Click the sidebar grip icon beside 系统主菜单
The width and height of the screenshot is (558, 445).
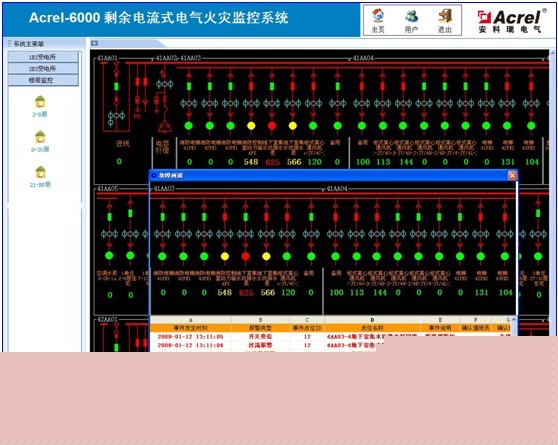tap(9, 43)
